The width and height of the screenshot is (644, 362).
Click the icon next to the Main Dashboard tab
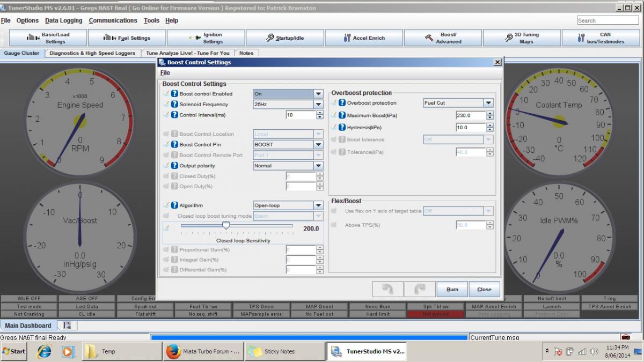(67, 326)
